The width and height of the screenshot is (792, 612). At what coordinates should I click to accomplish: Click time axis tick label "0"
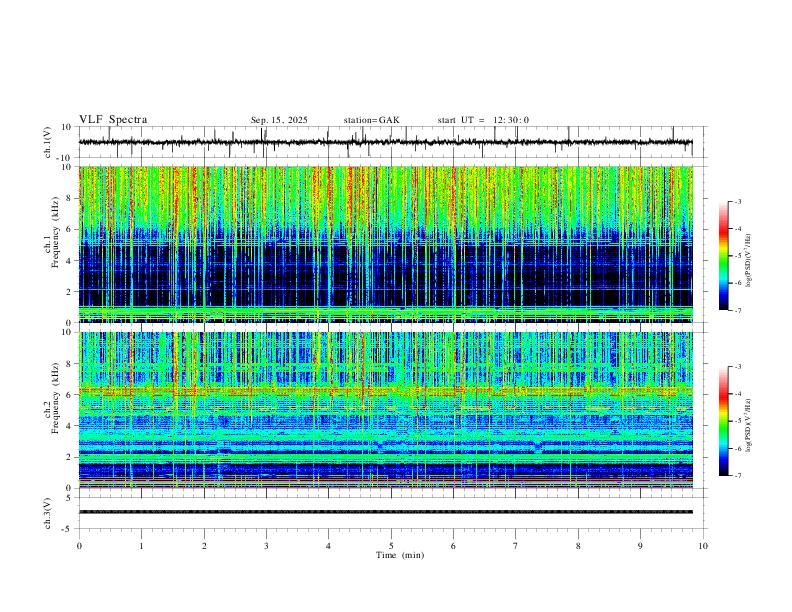pyautogui.click(x=79, y=546)
